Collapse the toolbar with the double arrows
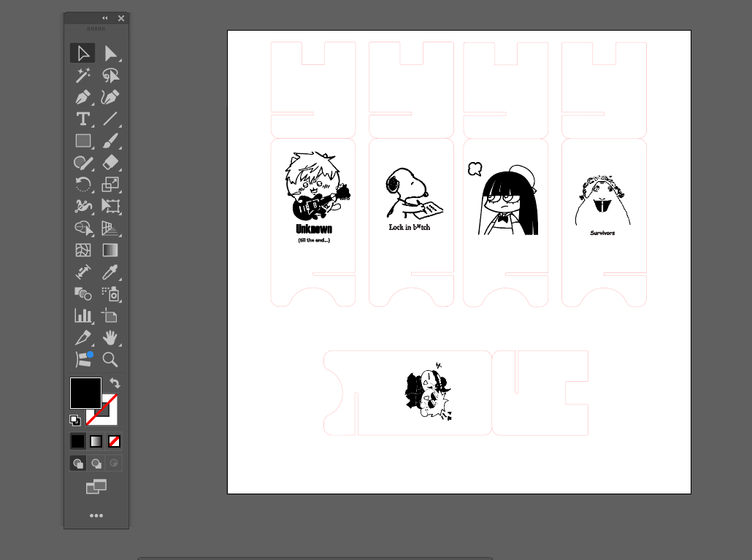This screenshot has height=560, width=752. [x=104, y=18]
